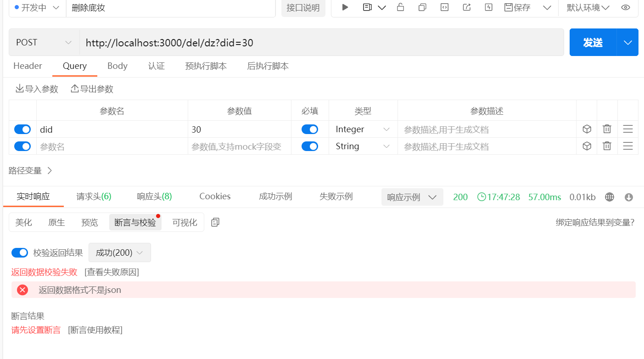This screenshot has height=359, width=644.
Task: Delete the did parameter with trash icon
Action: click(607, 129)
